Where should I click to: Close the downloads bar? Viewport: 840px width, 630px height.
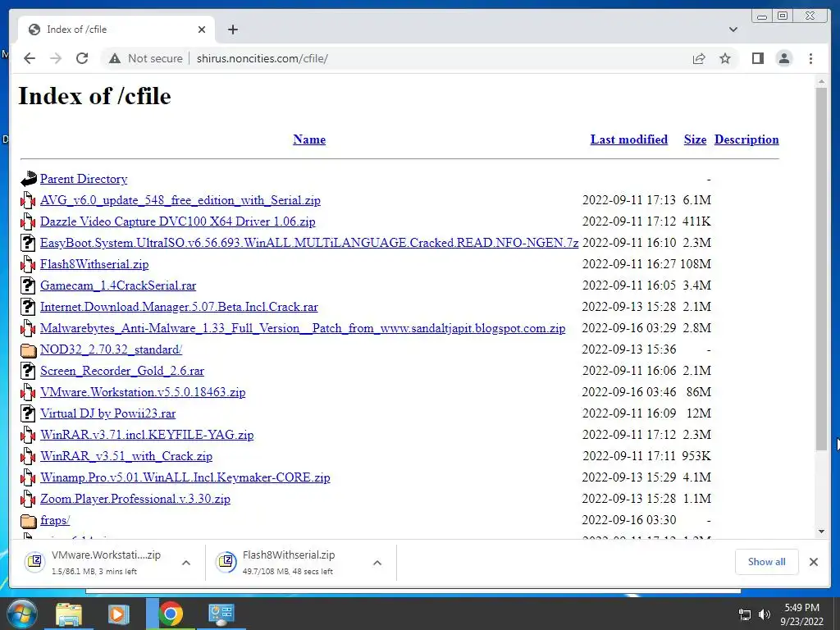pyautogui.click(x=814, y=561)
